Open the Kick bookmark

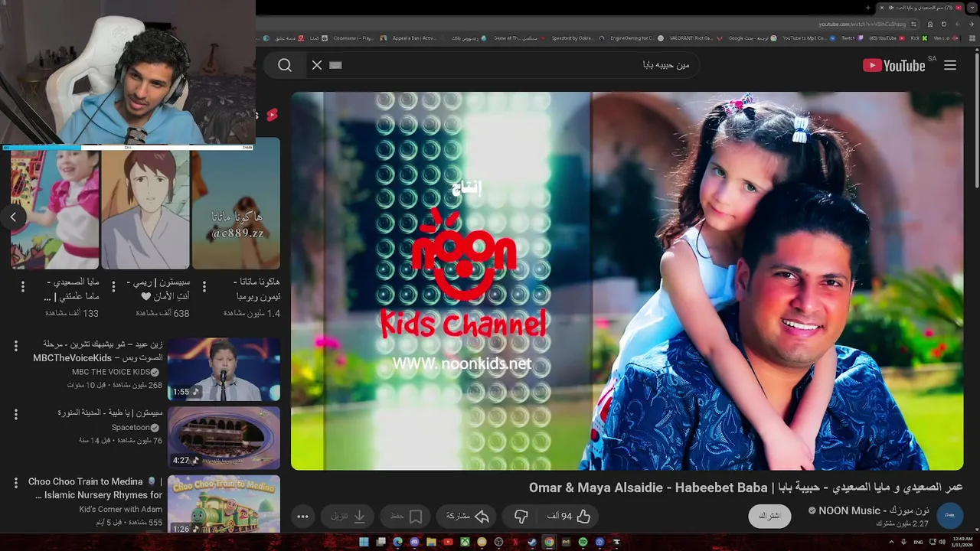click(x=920, y=37)
